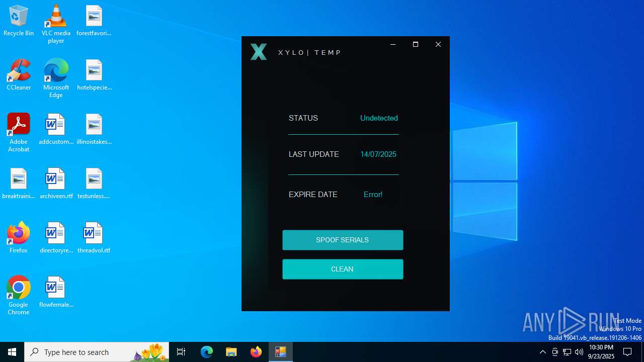Select the directoryre... Word document
The width and height of the screenshot is (644, 362).
pos(56,238)
